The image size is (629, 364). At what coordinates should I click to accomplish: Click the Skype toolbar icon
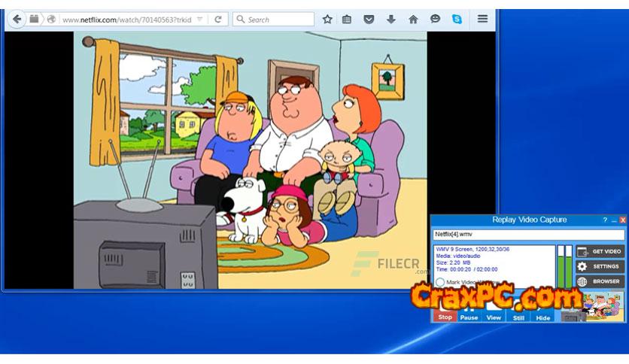click(457, 19)
